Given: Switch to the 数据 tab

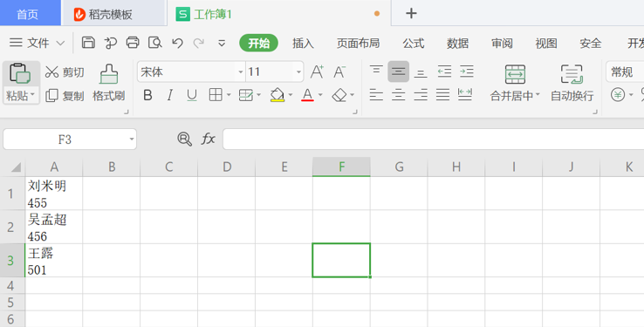Looking at the screenshot, I should 457,43.
